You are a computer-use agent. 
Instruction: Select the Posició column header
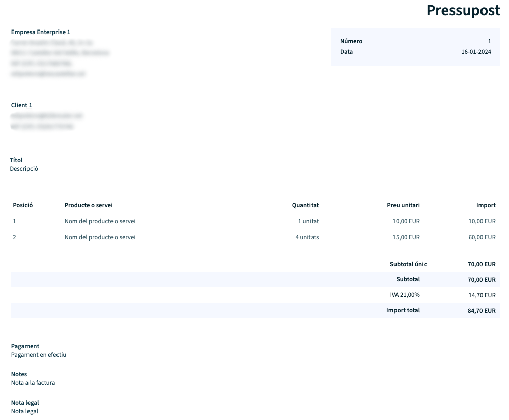23,205
